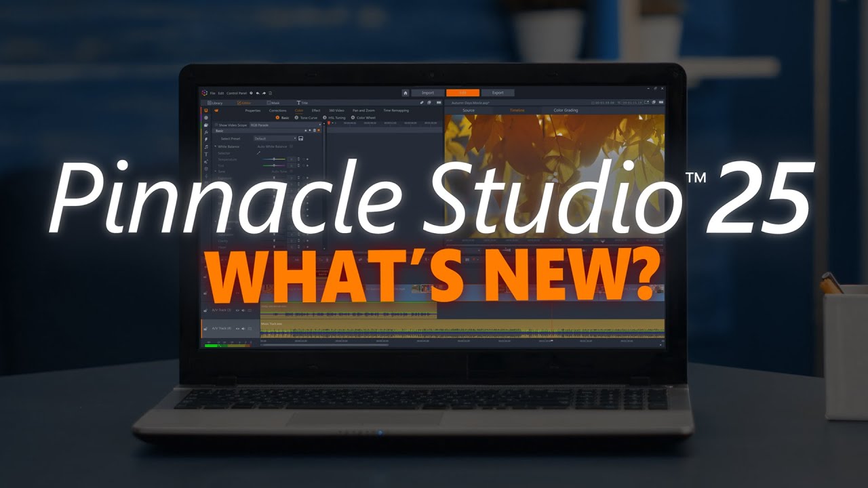Click the timeline horizontal scrollbar
868x488 pixels.
coord(325,345)
